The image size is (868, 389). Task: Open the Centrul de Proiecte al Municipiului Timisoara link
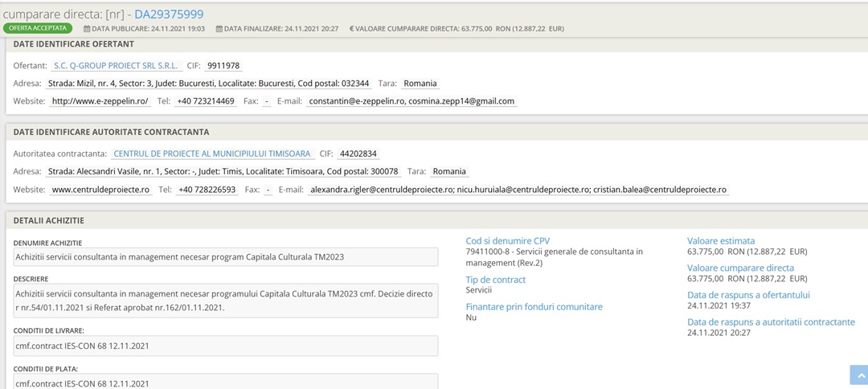click(212, 154)
